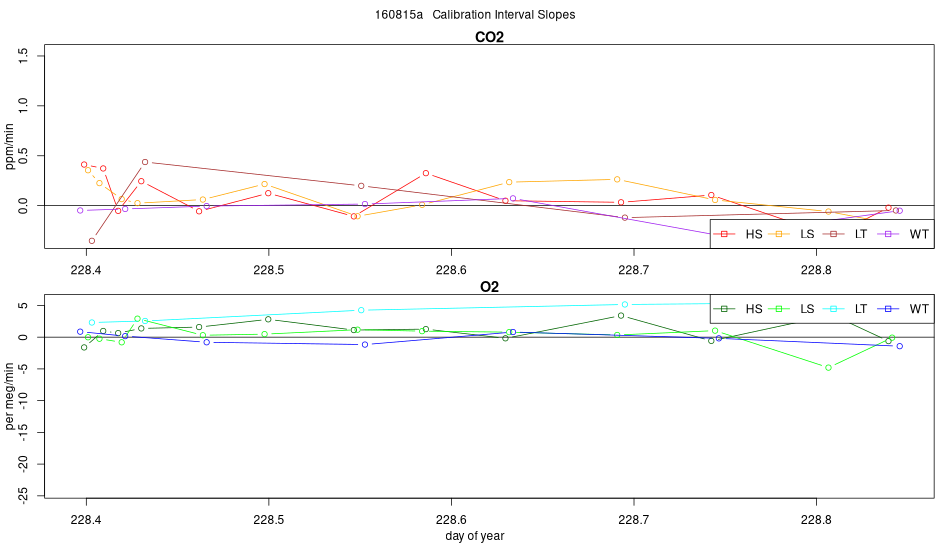Click the brown LT legend marker in CO2 plot
The image size is (950, 550).
point(832,234)
